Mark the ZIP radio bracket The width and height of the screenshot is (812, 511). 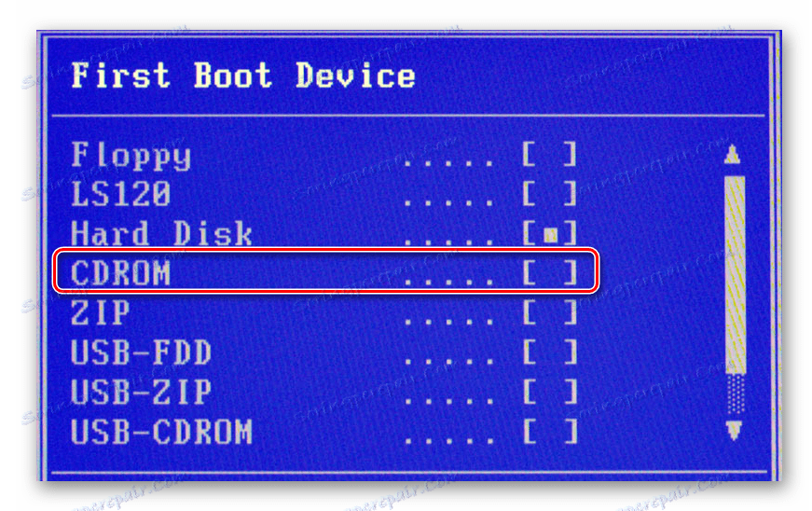click(549, 312)
